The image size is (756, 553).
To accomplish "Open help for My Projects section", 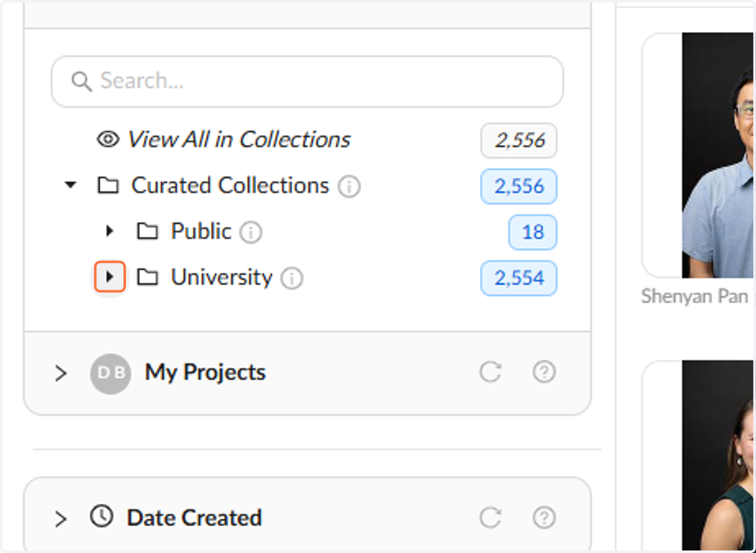I will tap(544, 372).
